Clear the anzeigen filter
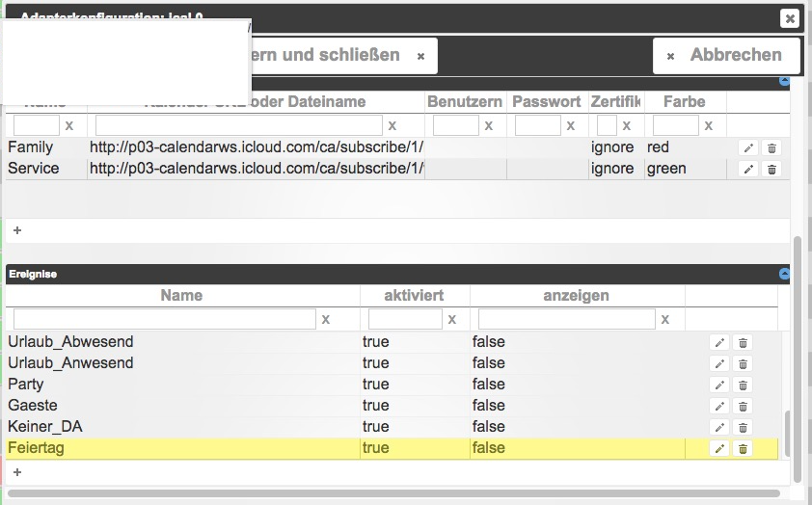 (664, 320)
